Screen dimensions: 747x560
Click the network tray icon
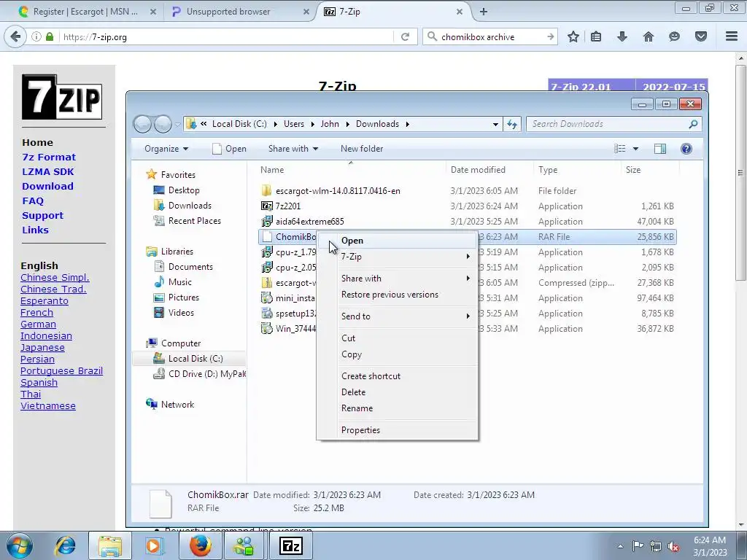point(656,546)
